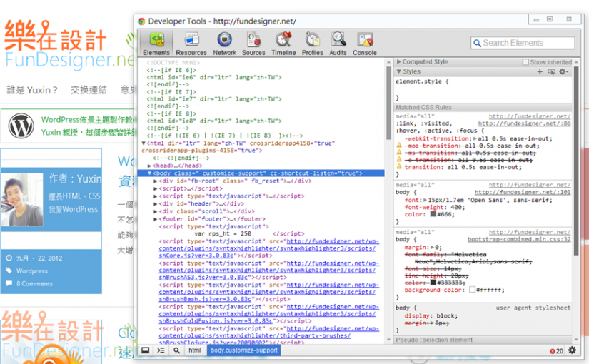The width and height of the screenshot is (589, 364).
Task: Click the 九月 22, 2012 date text
Action: [x=39, y=258]
